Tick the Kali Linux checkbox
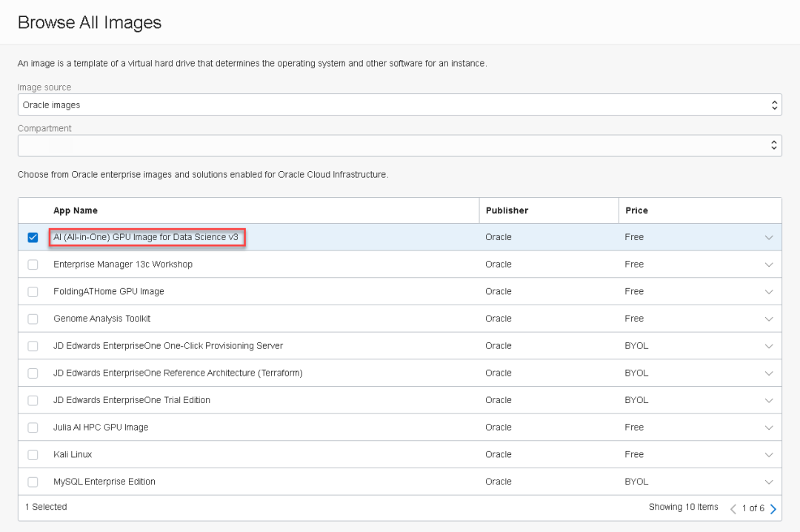Viewport: 800px width, 532px height. pyautogui.click(x=33, y=455)
